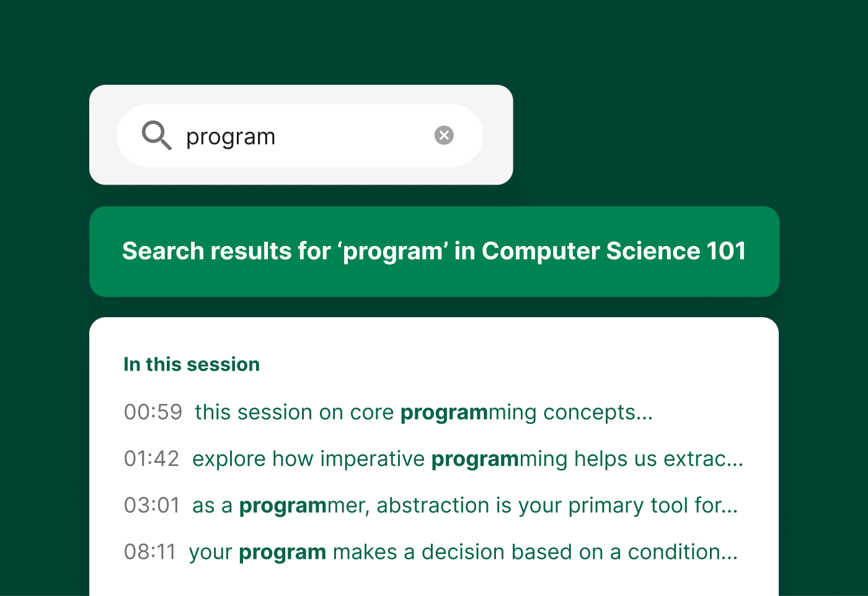The width and height of the screenshot is (868, 596).
Task: Jump to the 01:42 timestamp
Action: [x=151, y=458]
